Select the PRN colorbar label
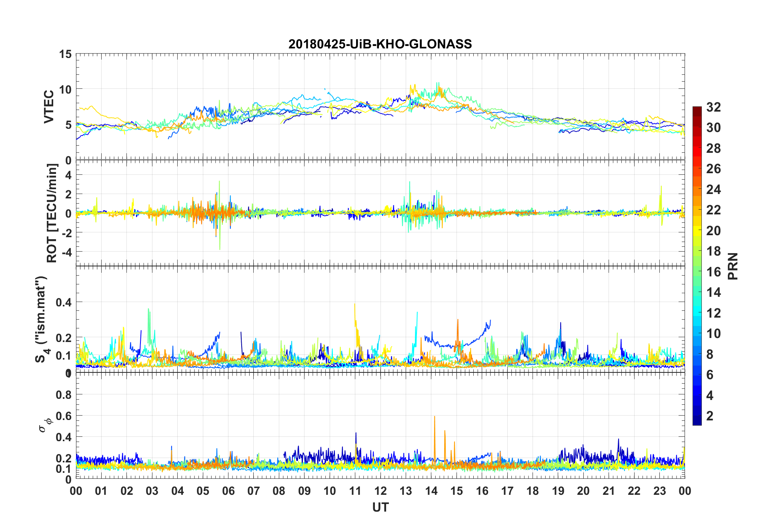The image size is (761, 532). pyautogui.click(x=733, y=266)
